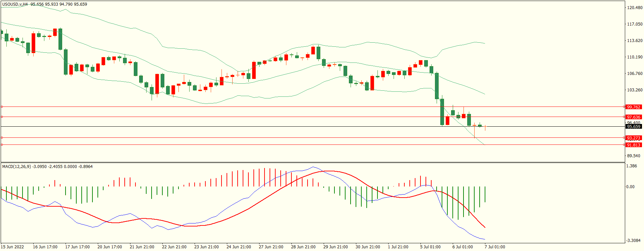Image resolution: width=644 pixels, height=251 pixels.
Task: Select the horizontal line at level 97.636
Action: coord(313,117)
